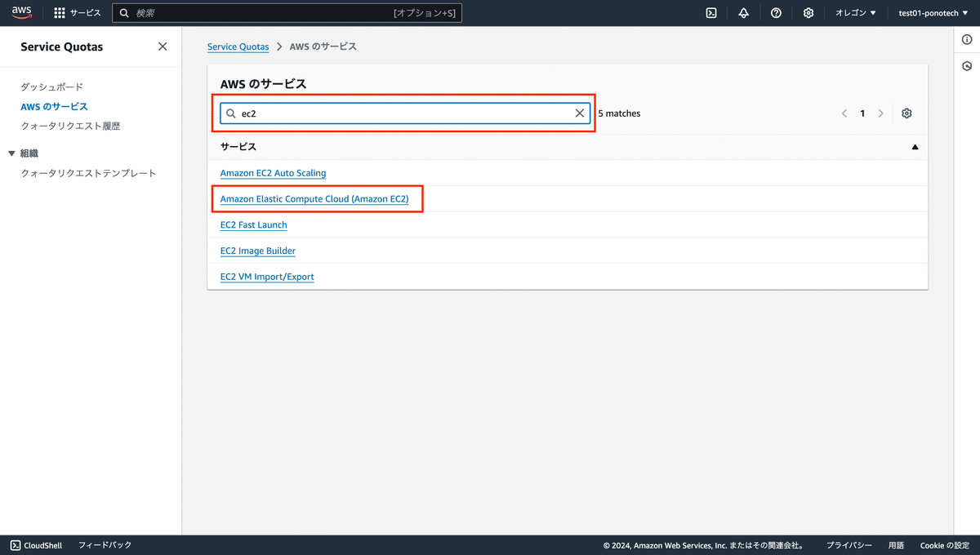This screenshot has height=555, width=980.
Task: Click the 5 matches count text
Action: (619, 113)
